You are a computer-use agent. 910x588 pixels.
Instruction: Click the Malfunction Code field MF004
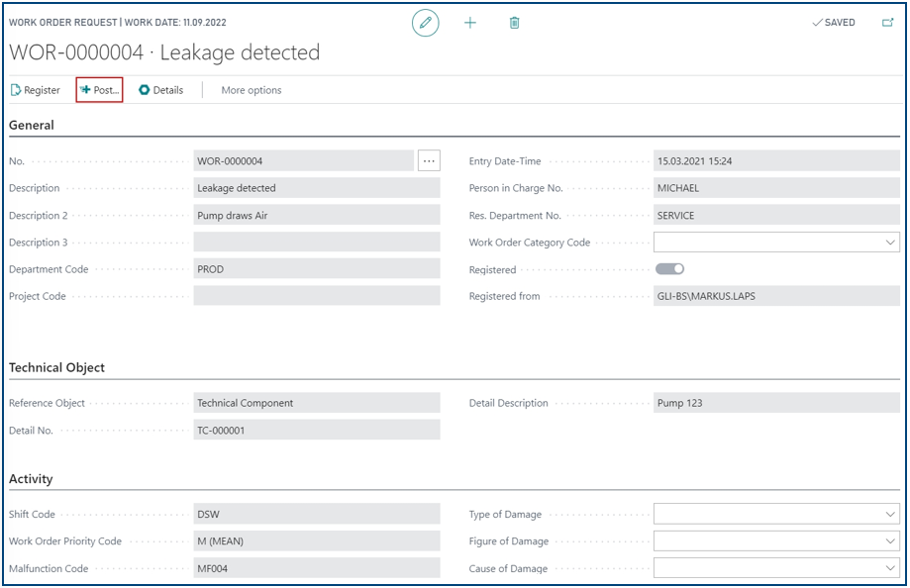coord(317,568)
